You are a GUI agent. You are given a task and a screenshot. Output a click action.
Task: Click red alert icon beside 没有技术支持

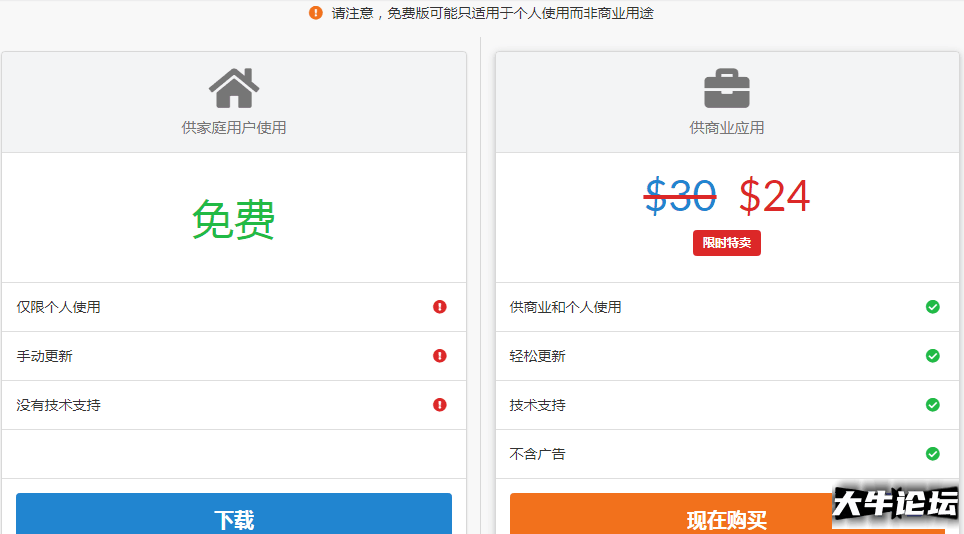(x=440, y=405)
